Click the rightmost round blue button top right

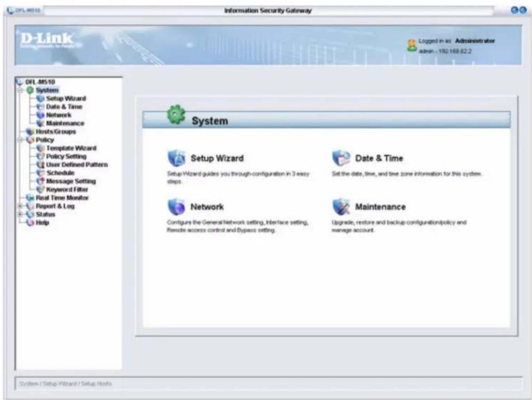point(523,10)
